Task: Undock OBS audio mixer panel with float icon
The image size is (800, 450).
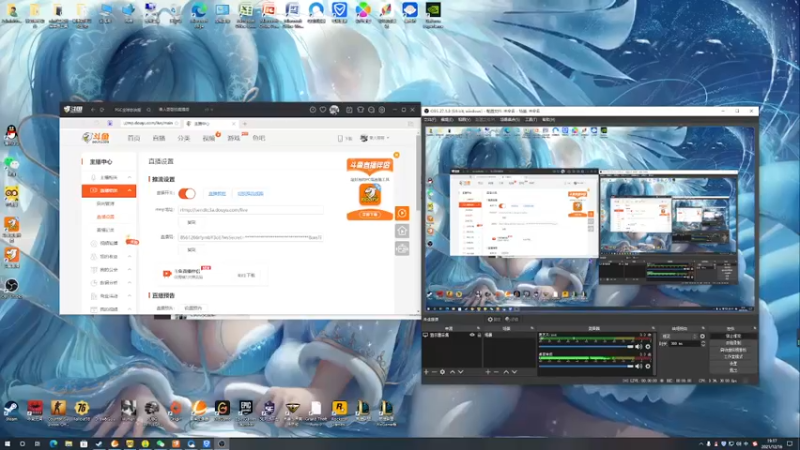Action: [654, 328]
